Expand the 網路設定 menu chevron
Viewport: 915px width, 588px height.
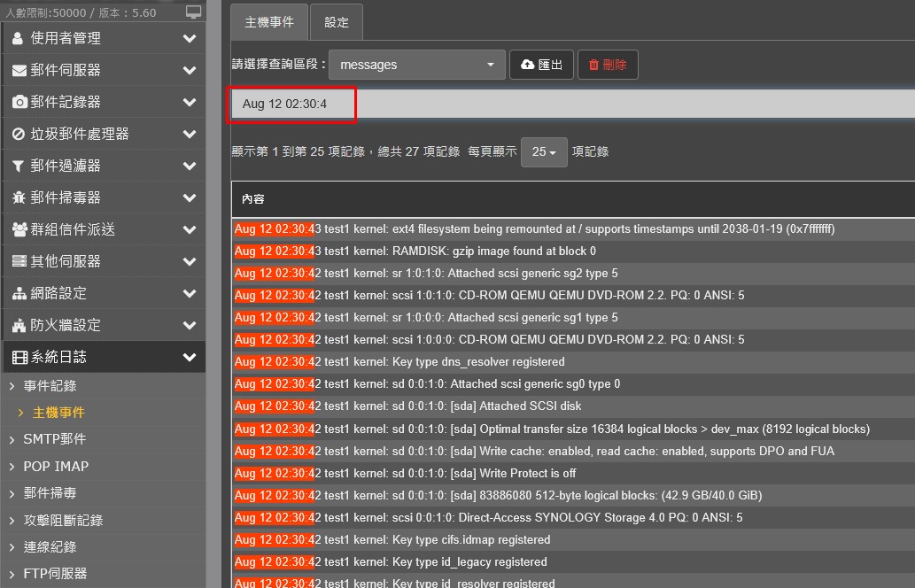tap(189, 293)
